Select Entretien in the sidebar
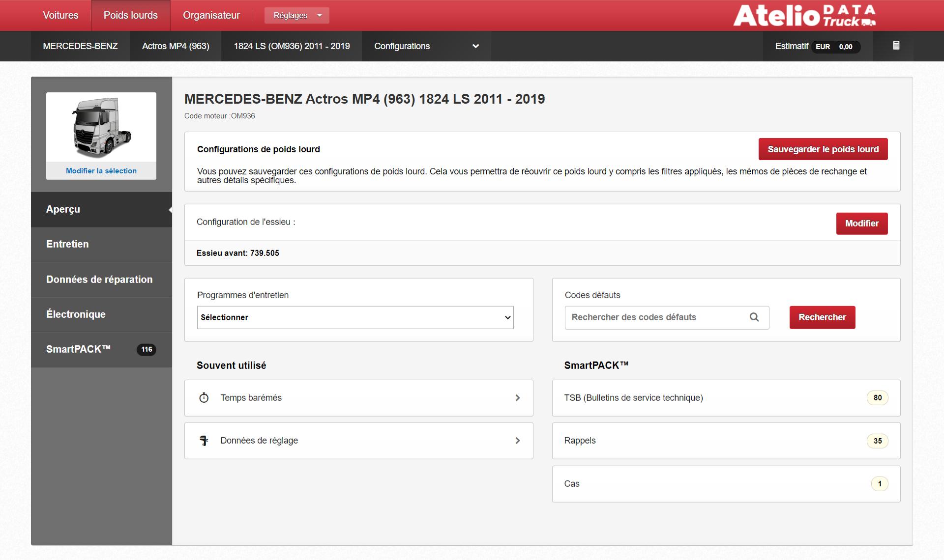The image size is (944, 560). coord(67,244)
